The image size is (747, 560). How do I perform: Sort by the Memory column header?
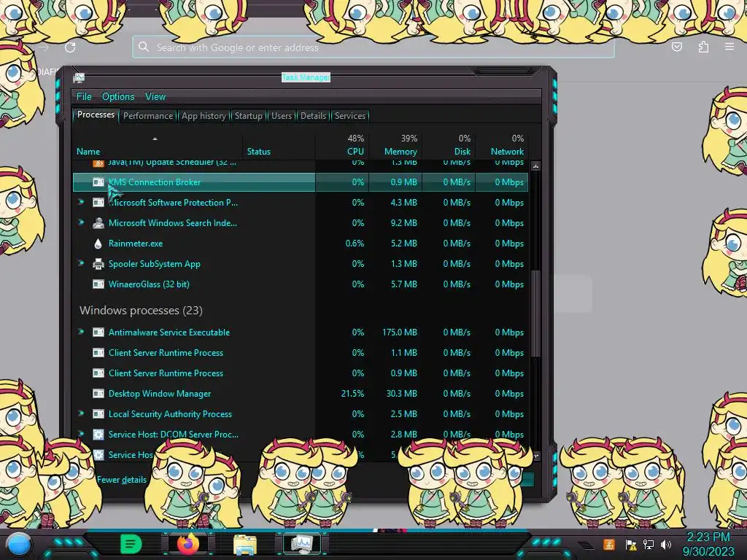point(395,146)
